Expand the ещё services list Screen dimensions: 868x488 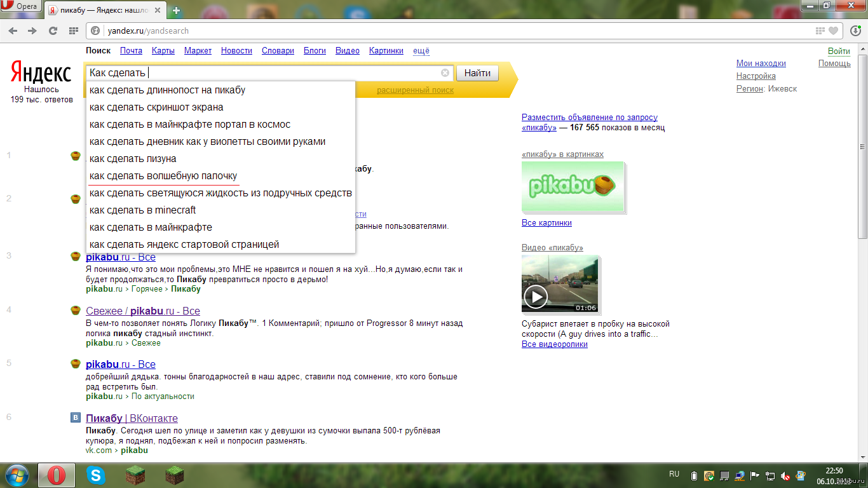[421, 51]
